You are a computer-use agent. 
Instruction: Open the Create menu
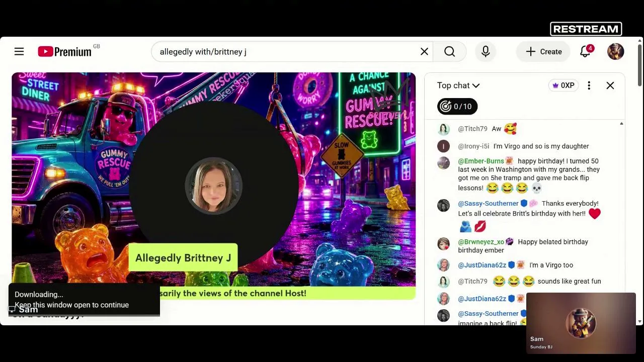(x=543, y=51)
